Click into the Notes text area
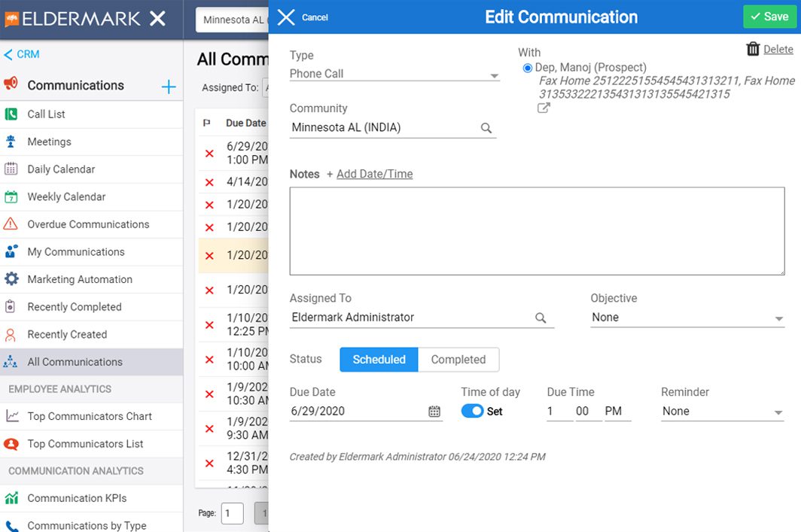Image resolution: width=801 pixels, height=532 pixels. [x=537, y=231]
